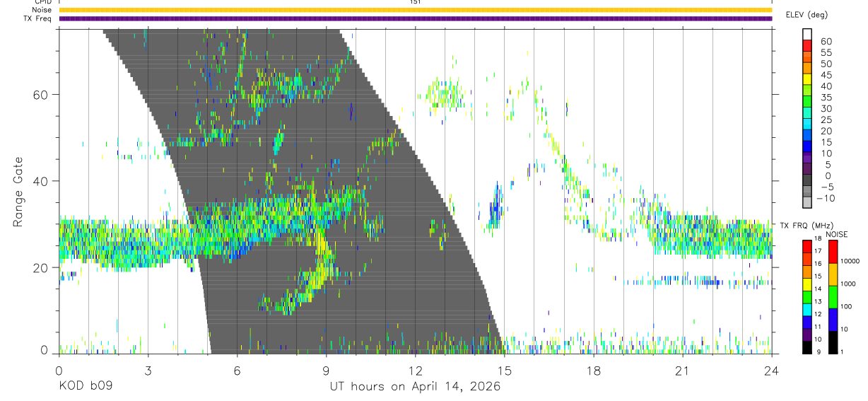Pick the orange-yellow swatch in NOISE colorbar
The width and height of the screenshot is (868, 401).
833,274
